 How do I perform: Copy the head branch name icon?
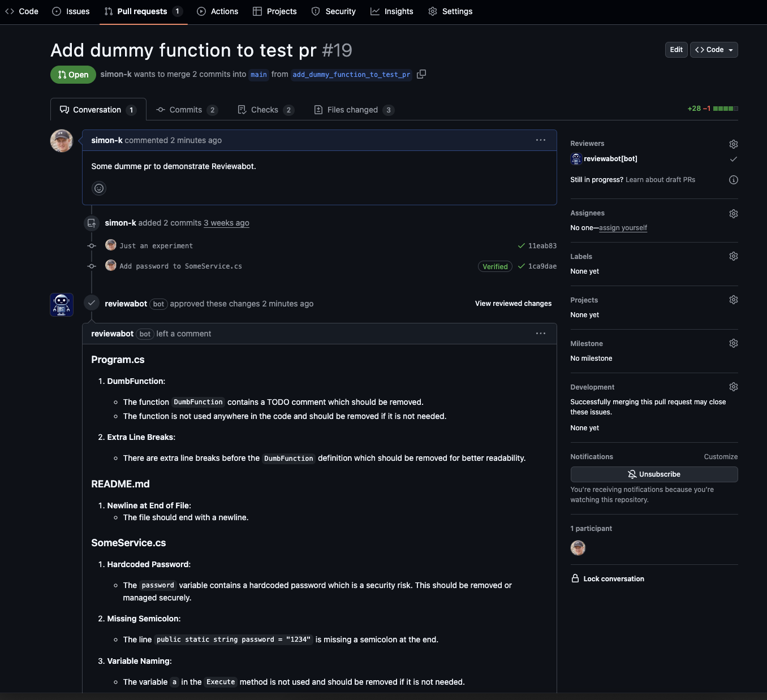[421, 74]
